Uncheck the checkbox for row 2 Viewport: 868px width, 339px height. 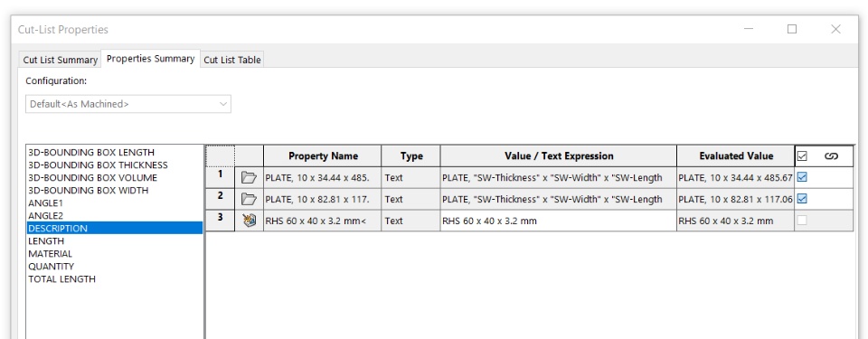[802, 198]
